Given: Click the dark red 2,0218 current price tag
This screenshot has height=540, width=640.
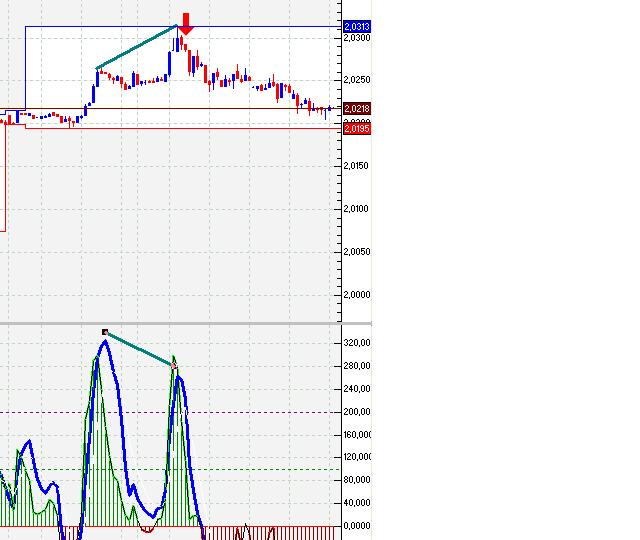Looking at the screenshot, I should pos(357,109).
